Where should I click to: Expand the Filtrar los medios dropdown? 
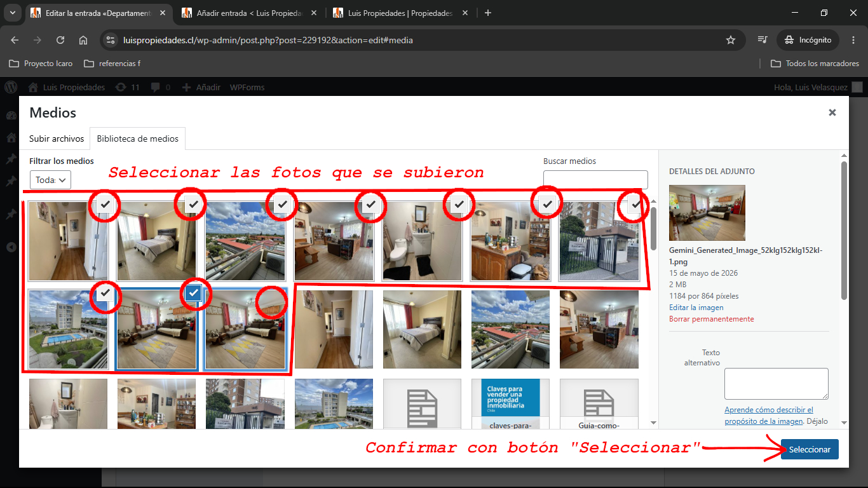50,180
